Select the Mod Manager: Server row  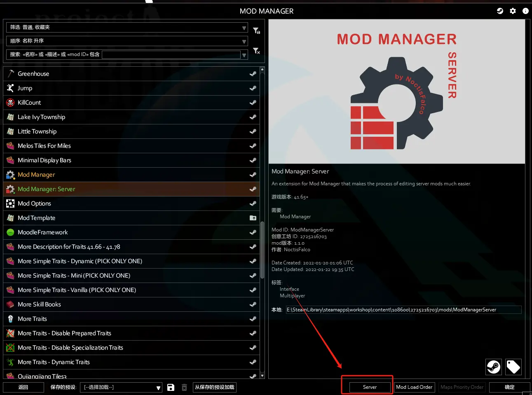(131, 189)
